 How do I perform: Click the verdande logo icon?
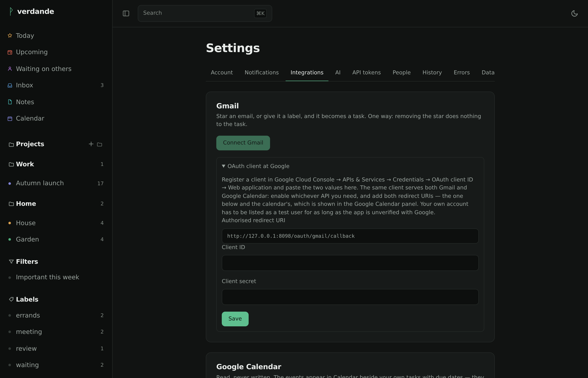(x=11, y=11)
